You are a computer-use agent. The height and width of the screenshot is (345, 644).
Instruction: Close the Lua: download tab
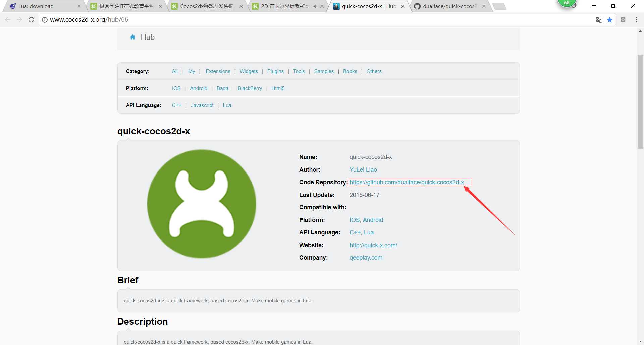click(x=79, y=6)
